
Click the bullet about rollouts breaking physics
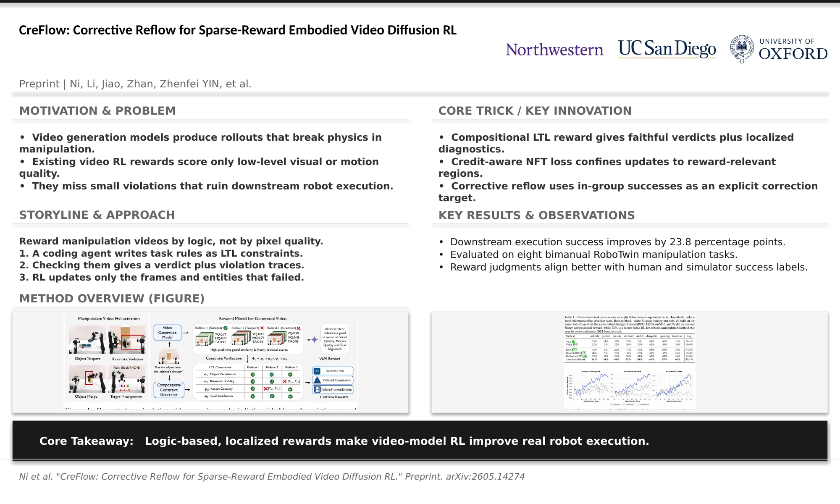[201, 143]
